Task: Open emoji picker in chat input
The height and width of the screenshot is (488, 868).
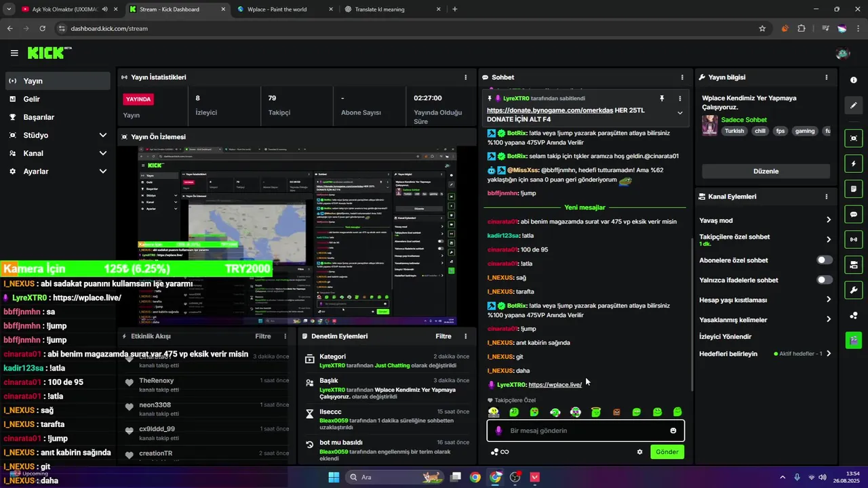Action: (x=673, y=430)
